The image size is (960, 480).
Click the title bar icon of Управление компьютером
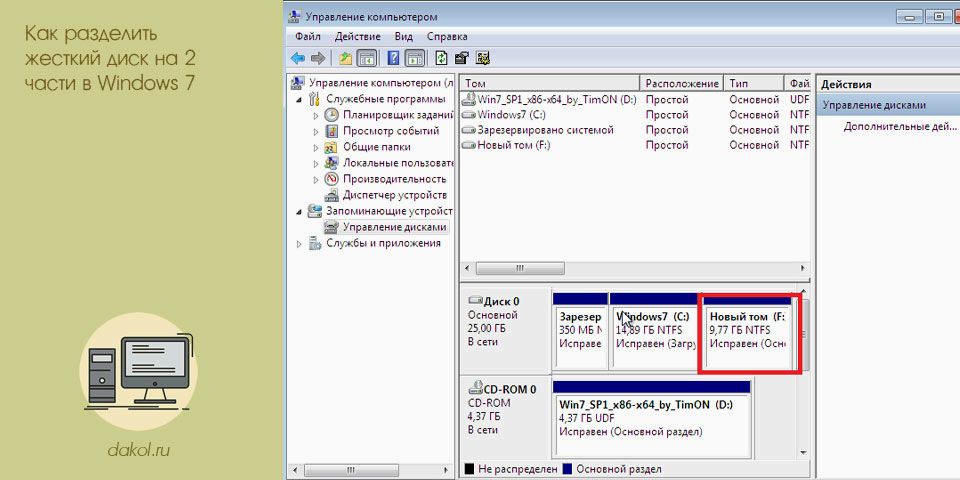294,17
